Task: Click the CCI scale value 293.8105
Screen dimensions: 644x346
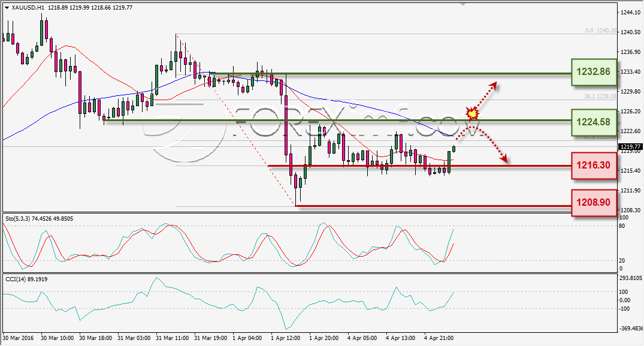Action: (630, 278)
